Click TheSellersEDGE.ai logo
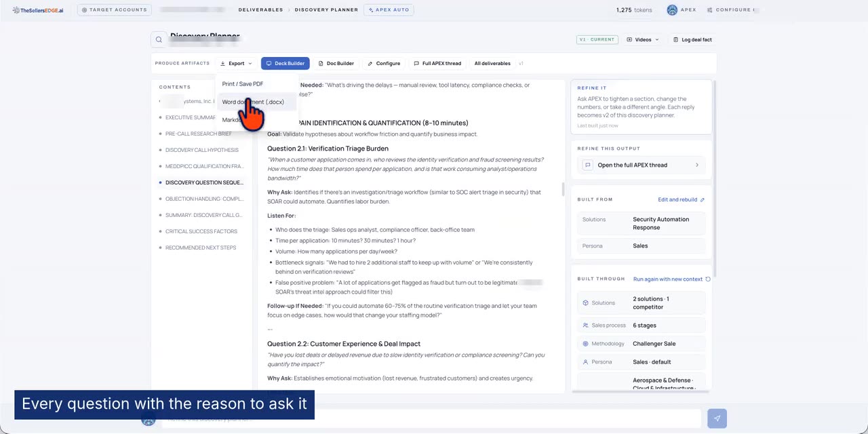The width and height of the screenshot is (868, 434). 37,10
